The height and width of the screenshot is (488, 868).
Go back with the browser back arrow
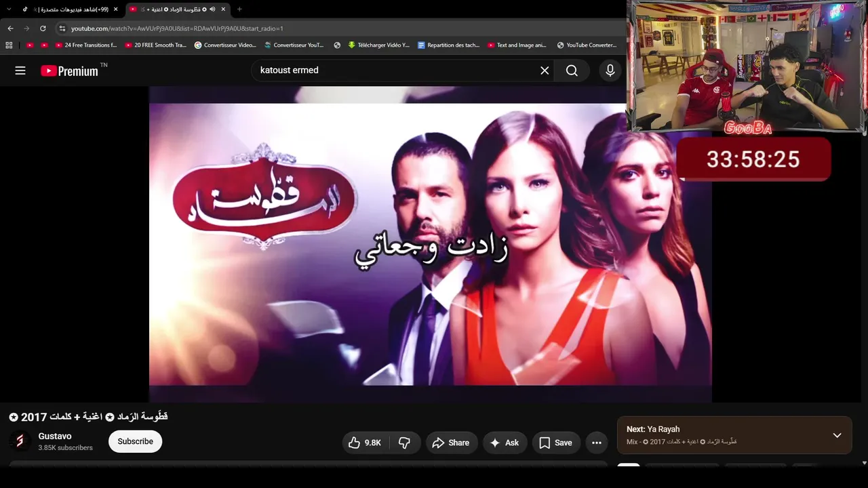pyautogui.click(x=10, y=28)
